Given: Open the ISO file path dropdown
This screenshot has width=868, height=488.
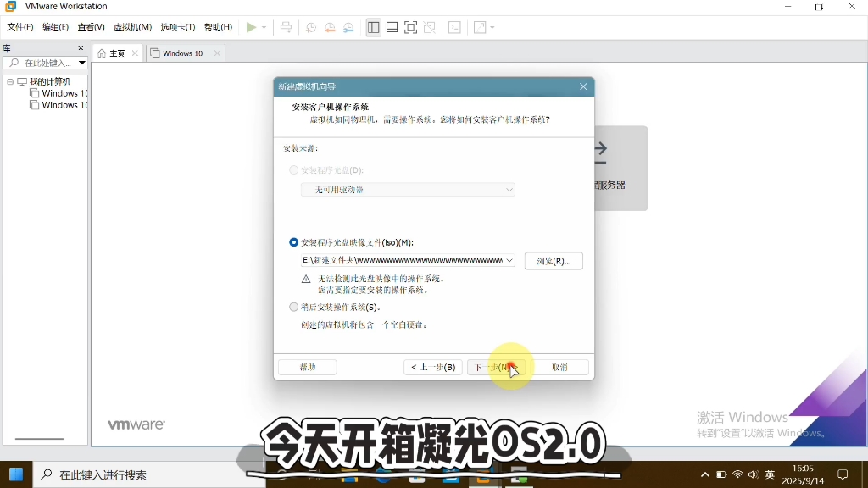Looking at the screenshot, I should [x=509, y=261].
